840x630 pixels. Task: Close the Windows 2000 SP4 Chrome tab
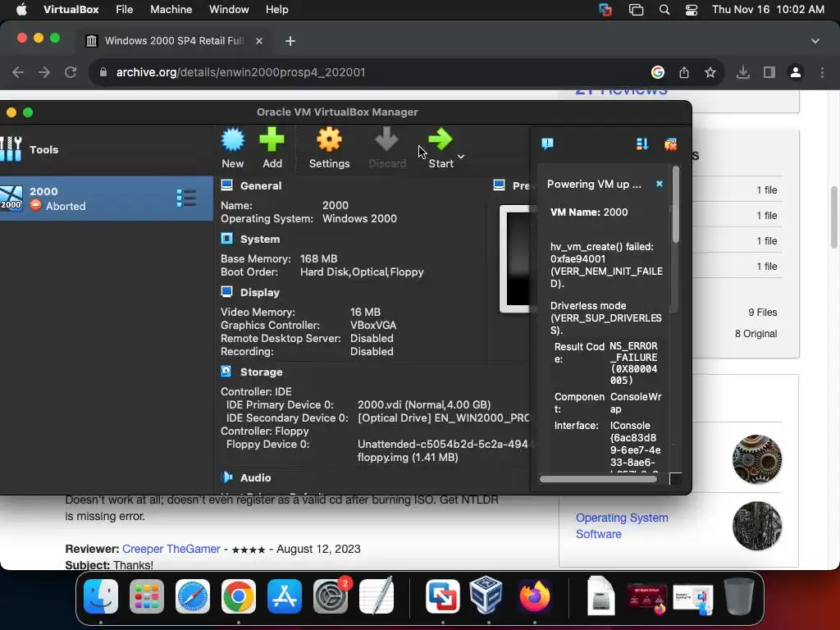pos(258,41)
